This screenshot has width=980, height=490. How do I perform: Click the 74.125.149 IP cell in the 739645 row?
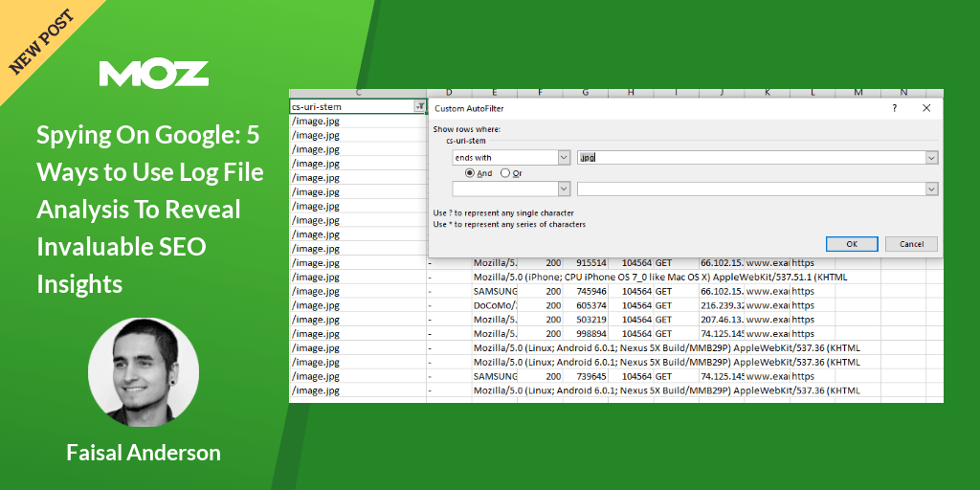tap(722, 376)
